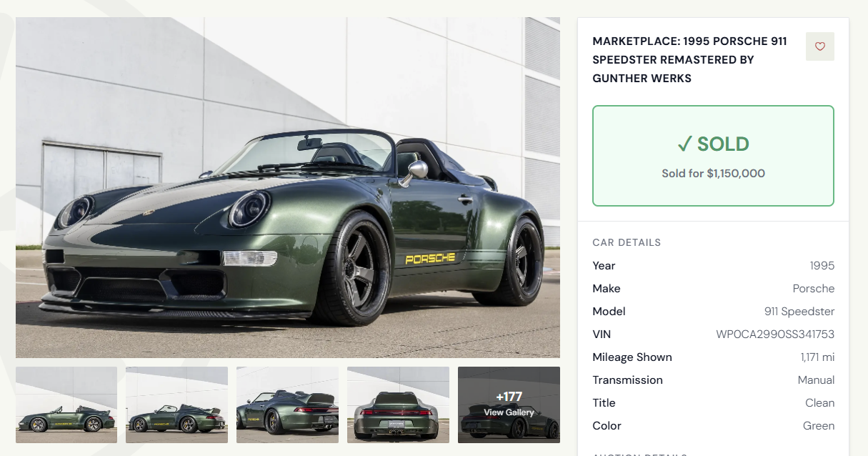This screenshot has height=456, width=868.
Task: Click the 911 Speedster model value
Action: pyautogui.click(x=799, y=311)
